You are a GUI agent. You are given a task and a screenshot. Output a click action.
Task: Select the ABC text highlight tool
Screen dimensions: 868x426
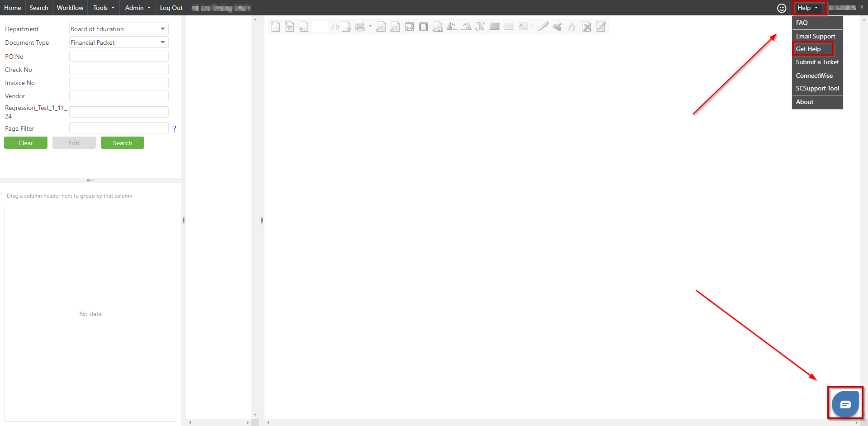click(509, 27)
